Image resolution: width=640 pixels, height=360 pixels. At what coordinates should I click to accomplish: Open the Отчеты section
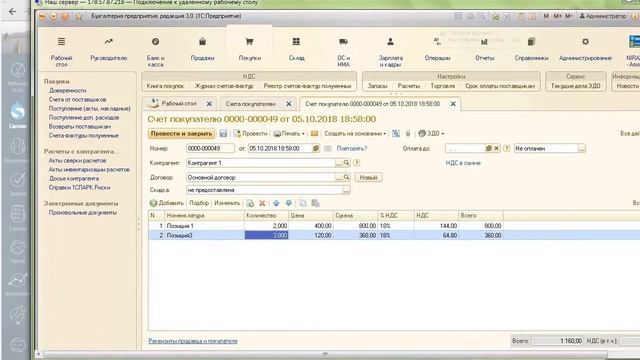[484, 49]
